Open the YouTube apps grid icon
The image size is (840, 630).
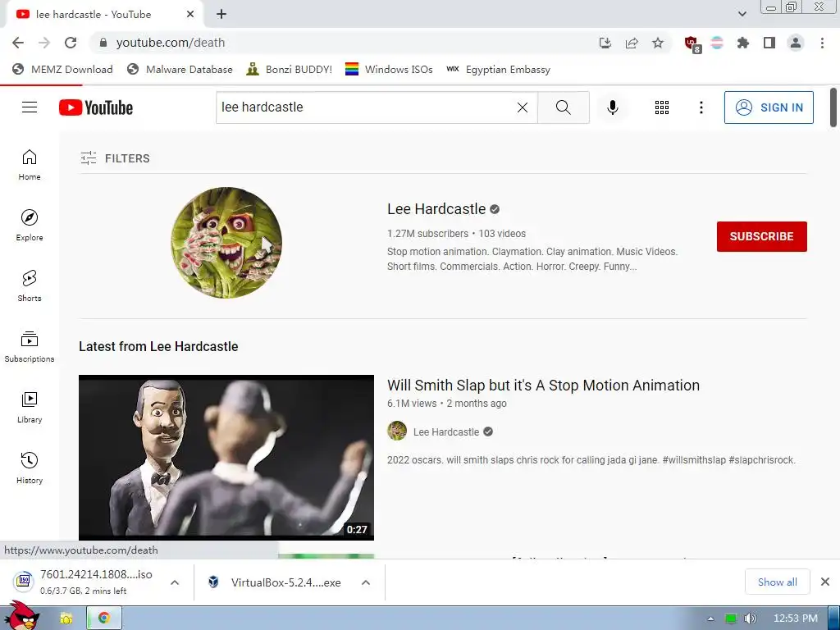(x=662, y=107)
